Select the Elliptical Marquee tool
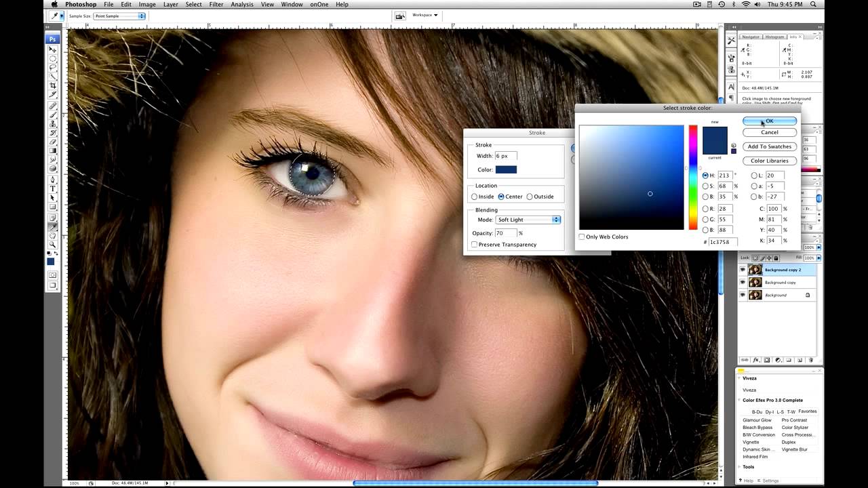This screenshot has height=488, width=868. tap(54, 60)
